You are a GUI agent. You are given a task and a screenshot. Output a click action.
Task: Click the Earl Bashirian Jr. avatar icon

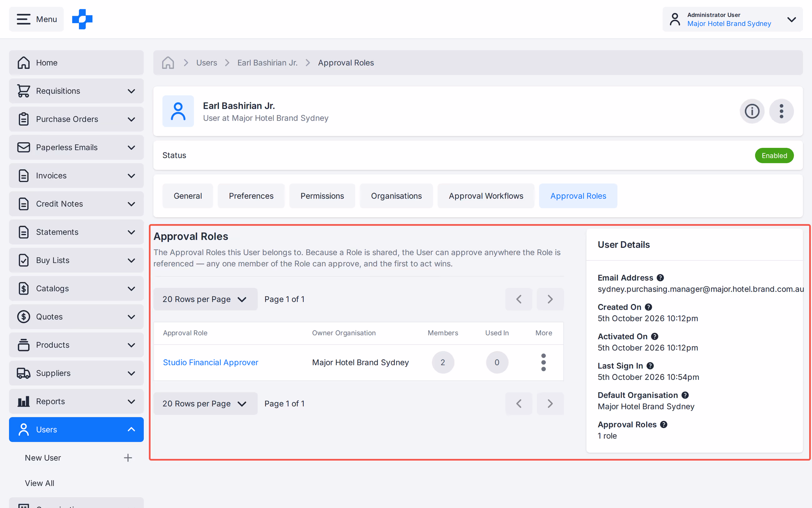[178, 111]
